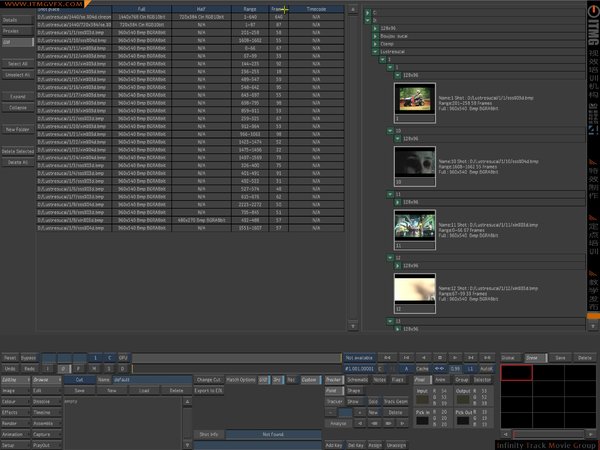Expand the C drive tree node

click(367, 11)
